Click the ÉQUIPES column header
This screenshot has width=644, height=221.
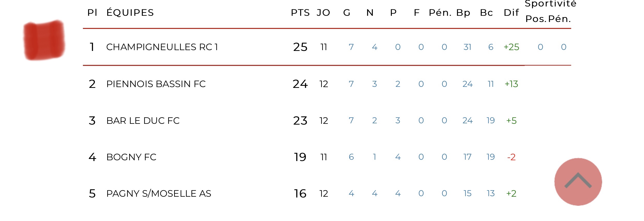pos(130,13)
